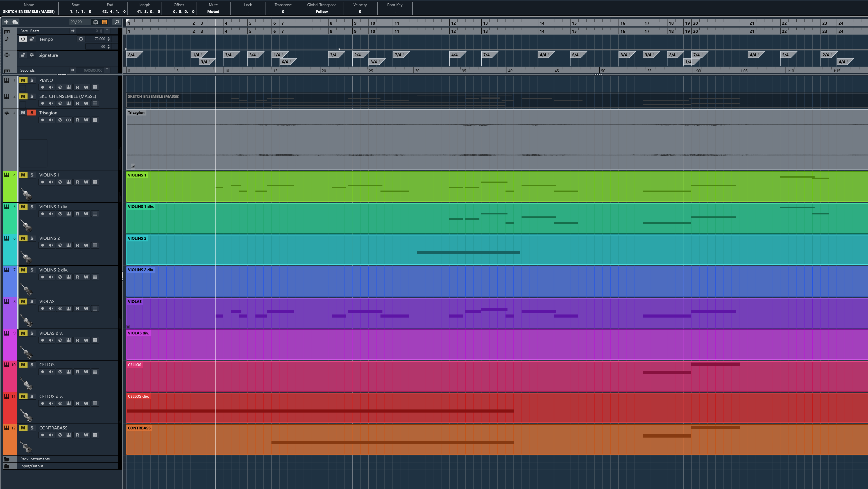Toggle the Signature track lock
The image size is (868, 489).
point(23,55)
